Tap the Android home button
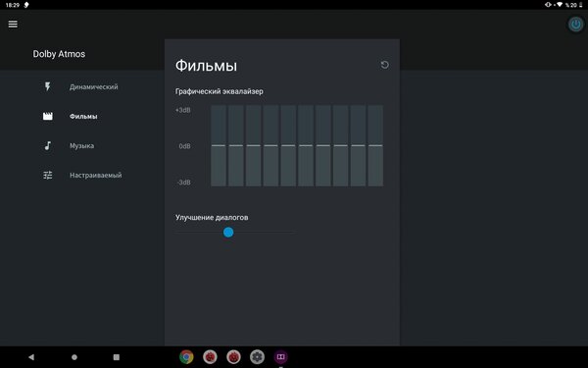The height and width of the screenshot is (368, 588). click(74, 357)
